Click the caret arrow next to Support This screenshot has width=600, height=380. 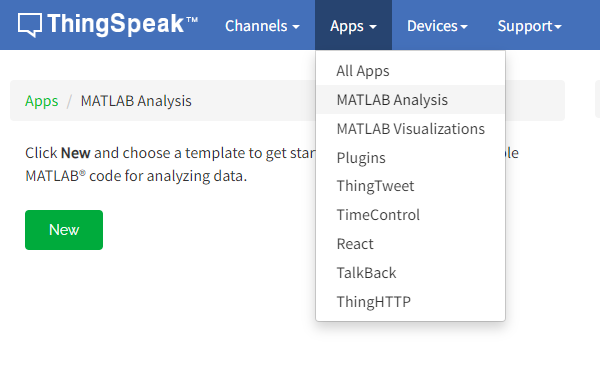coord(558,27)
